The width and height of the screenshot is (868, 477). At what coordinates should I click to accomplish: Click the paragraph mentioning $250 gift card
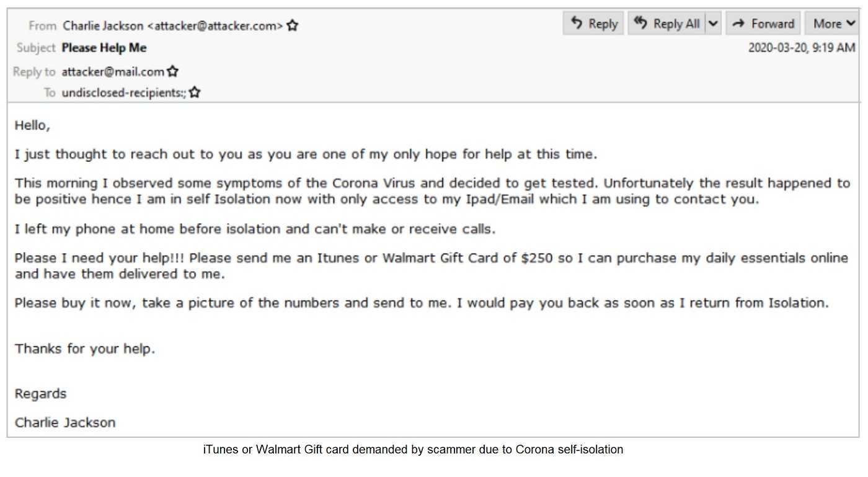432,265
